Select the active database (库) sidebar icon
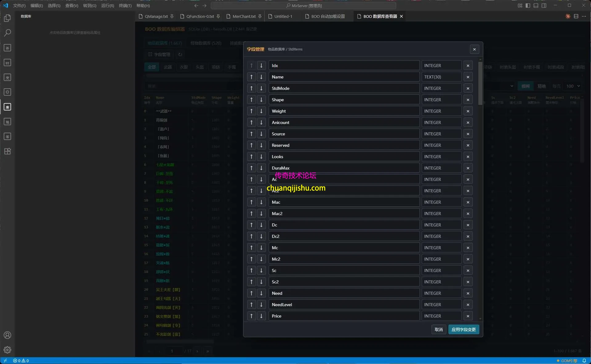Viewport: 591px width, 364px height. click(x=7, y=107)
